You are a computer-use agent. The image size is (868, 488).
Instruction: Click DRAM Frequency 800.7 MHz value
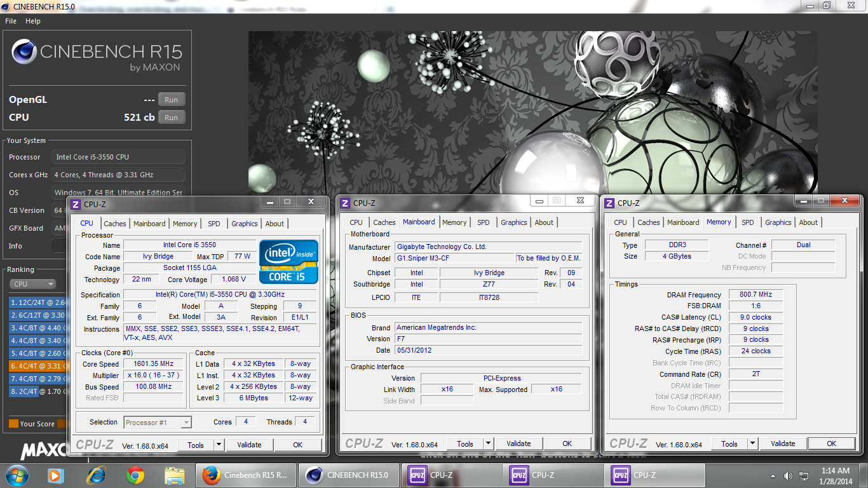pyautogui.click(x=756, y=295)
